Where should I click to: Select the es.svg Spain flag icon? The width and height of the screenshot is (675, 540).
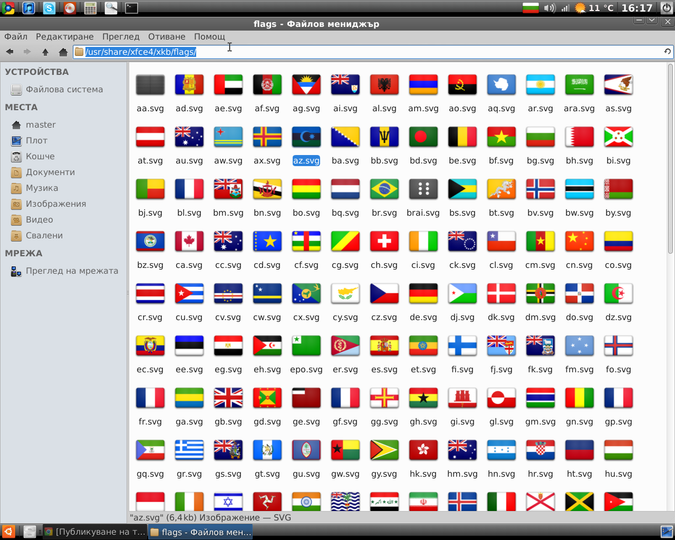pyautogui.click(x=384, y=346)
